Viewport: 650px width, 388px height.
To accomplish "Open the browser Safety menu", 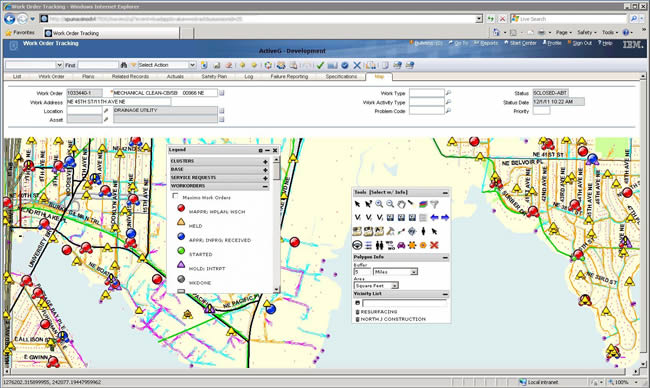I will pos(587,32).
